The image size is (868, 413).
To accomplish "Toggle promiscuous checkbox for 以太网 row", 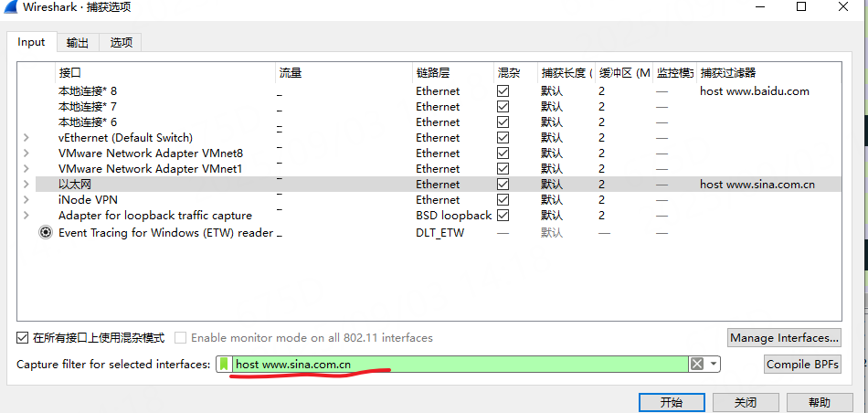I will point(503,184).
